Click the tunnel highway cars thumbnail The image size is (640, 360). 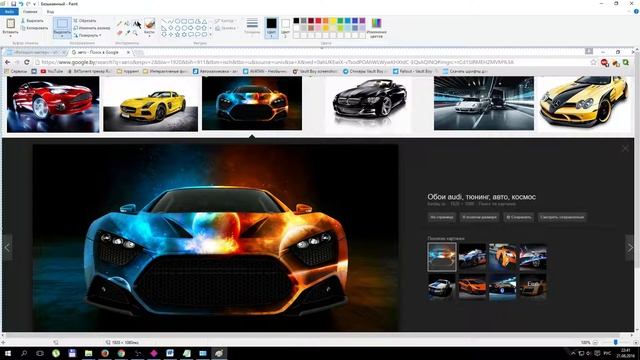point(484,103)
